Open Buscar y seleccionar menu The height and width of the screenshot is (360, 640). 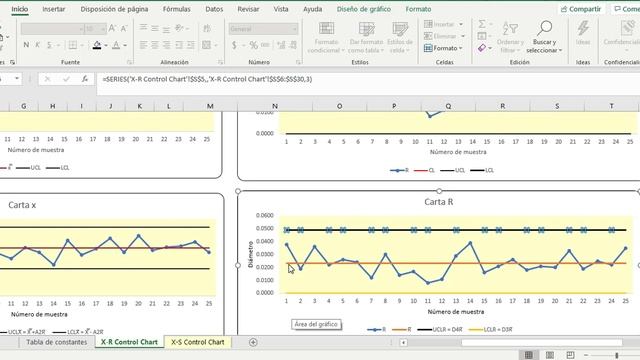544,38
